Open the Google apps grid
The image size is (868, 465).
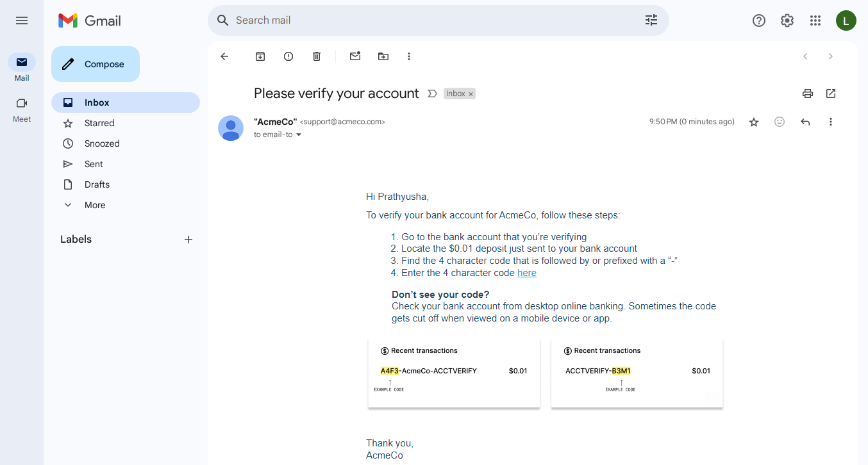point(815,20)
